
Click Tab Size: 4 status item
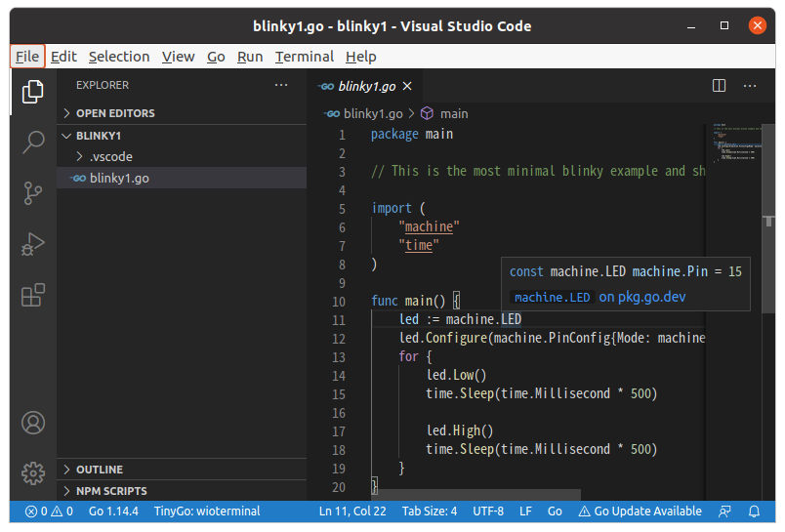tap(430, 511)
